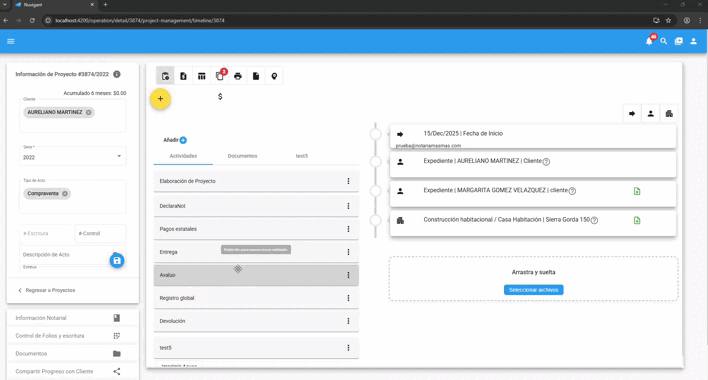This screenshot has width=708, height=380.
Task: Open a new browser tab
Action: point(106,5)
